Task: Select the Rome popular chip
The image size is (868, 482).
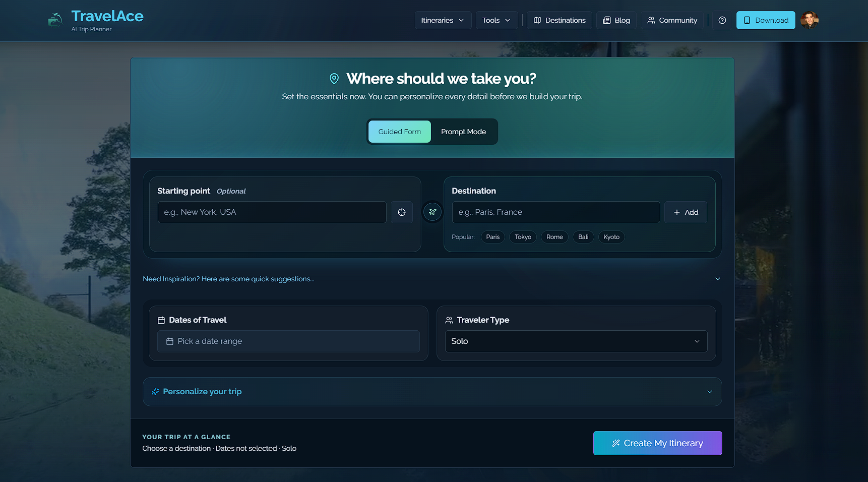Action: tap(554, 237)
